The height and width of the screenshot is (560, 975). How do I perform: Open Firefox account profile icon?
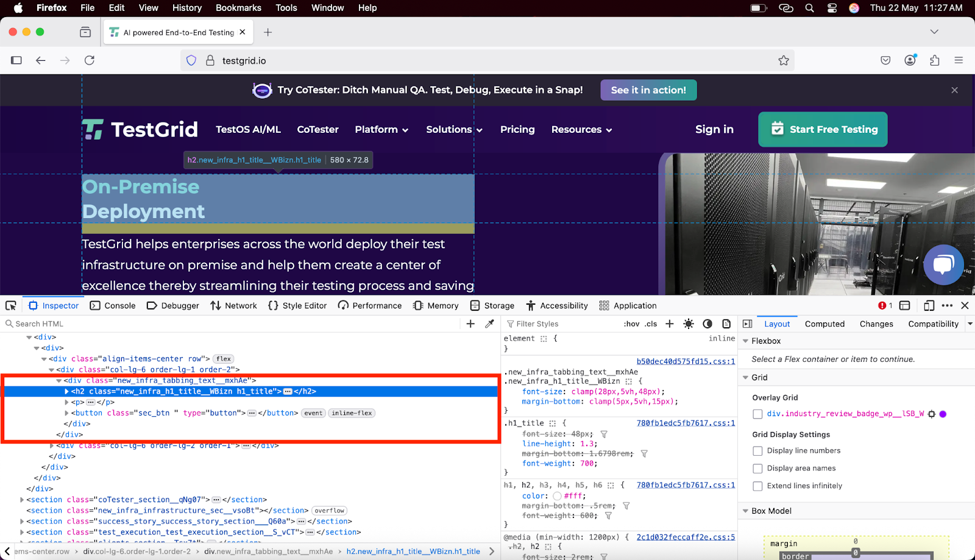910,60
